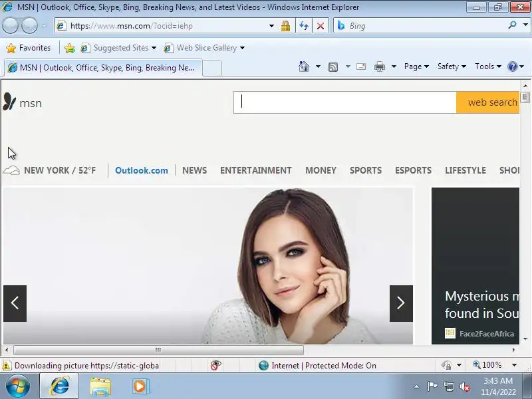Click the MSN web search text field
532x399 pixels.
(x=344, y=102)
